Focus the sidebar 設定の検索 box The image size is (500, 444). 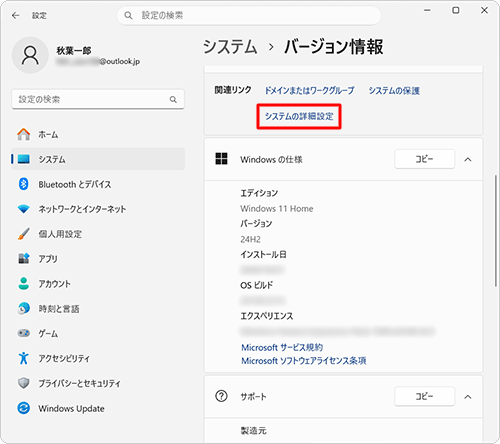click(98, 99)
